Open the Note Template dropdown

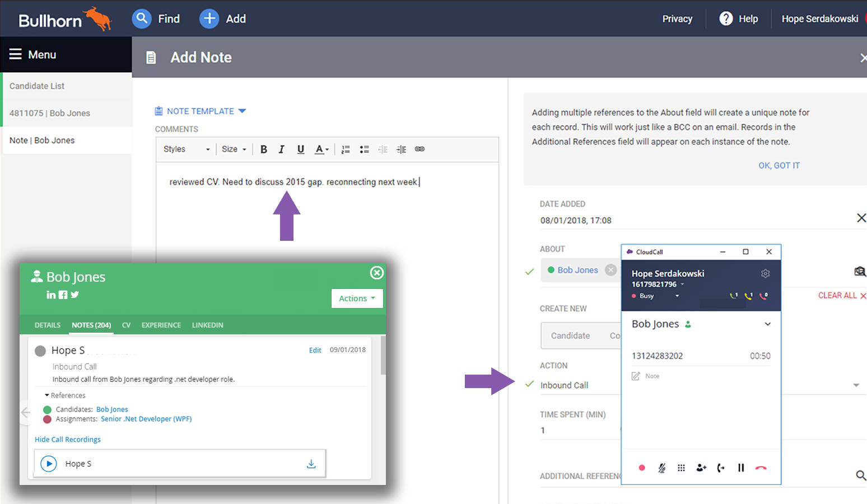pos(201,111)
